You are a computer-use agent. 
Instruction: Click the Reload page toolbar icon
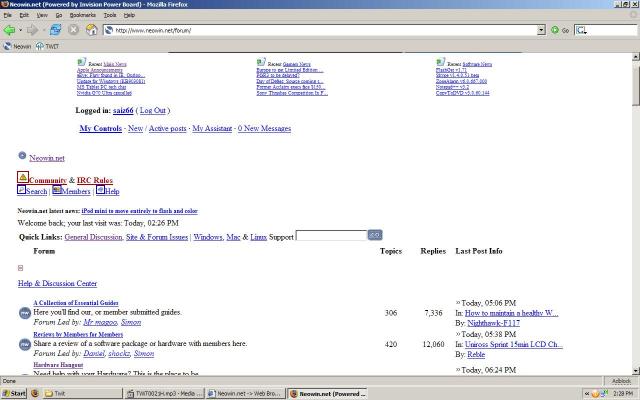click(55, 30)
